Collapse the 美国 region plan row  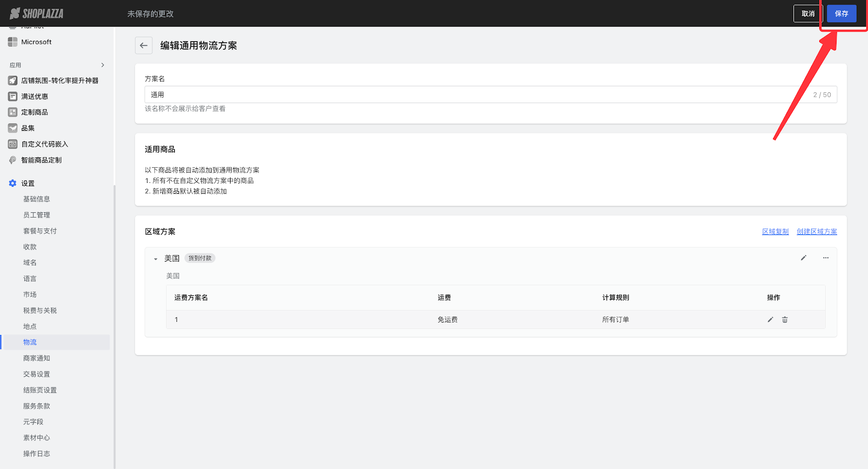156,259
